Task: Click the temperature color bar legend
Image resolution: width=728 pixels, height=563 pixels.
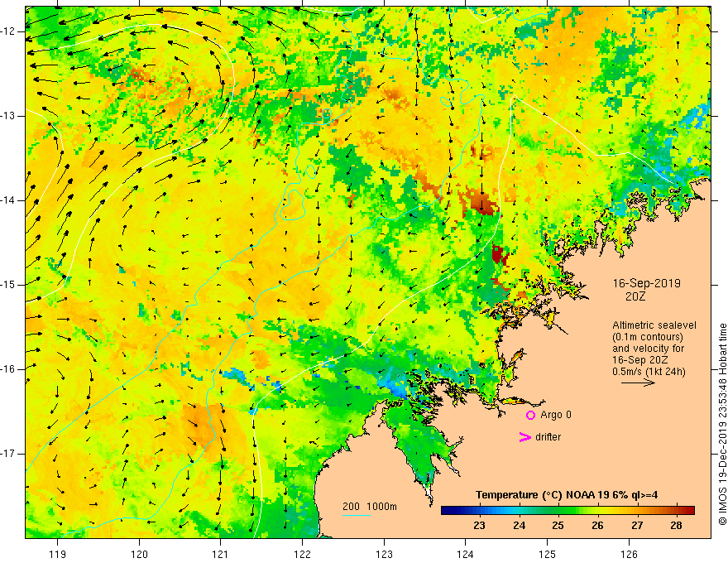Action: [568, 510]
